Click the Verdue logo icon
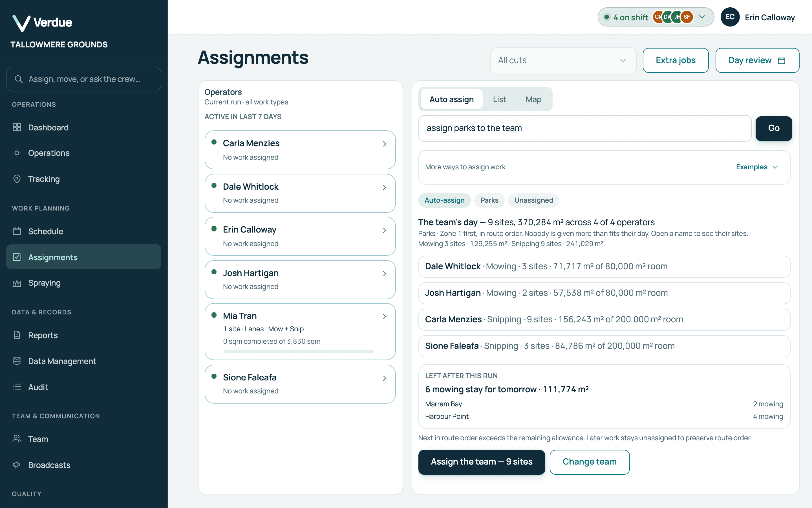The height and width of the screenshot is (508, 812). (21, 23)
